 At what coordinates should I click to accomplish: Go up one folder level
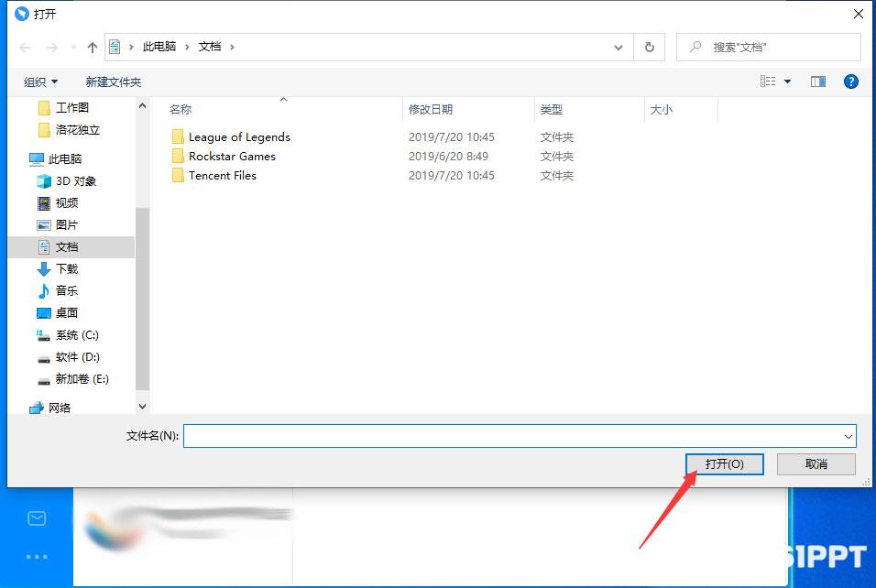click(93, 48)
